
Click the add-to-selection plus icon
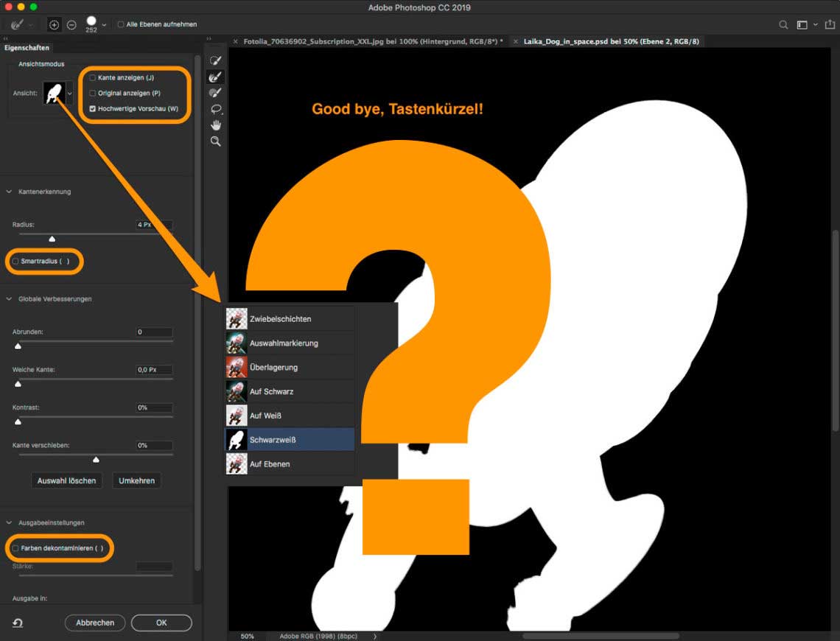(54, 24)
